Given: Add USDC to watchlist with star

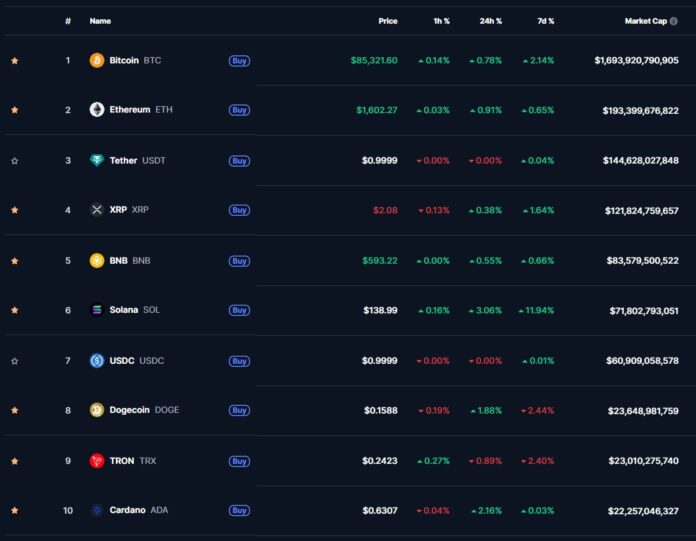Looking at the screenshot, I should coord(14,360).
